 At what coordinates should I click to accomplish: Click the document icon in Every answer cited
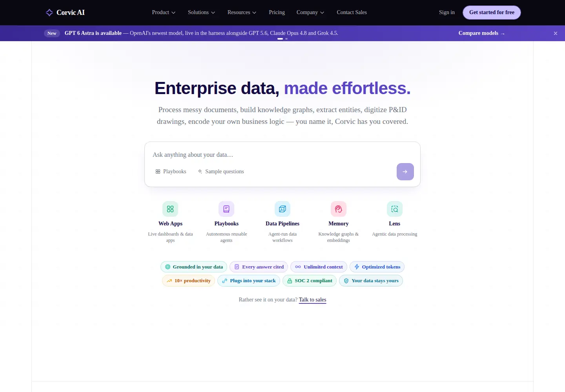pos(237,267)
